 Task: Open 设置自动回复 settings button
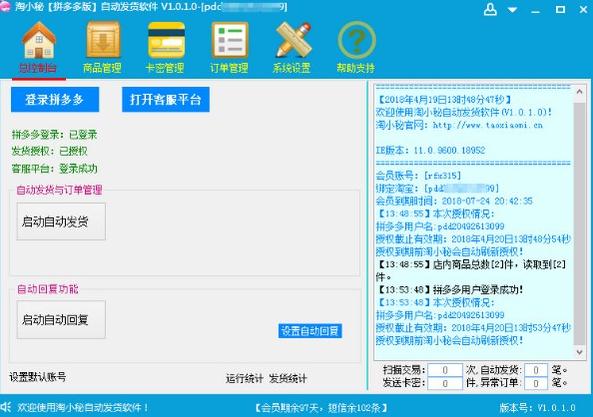pyautogui.click(x=310, y=331)
